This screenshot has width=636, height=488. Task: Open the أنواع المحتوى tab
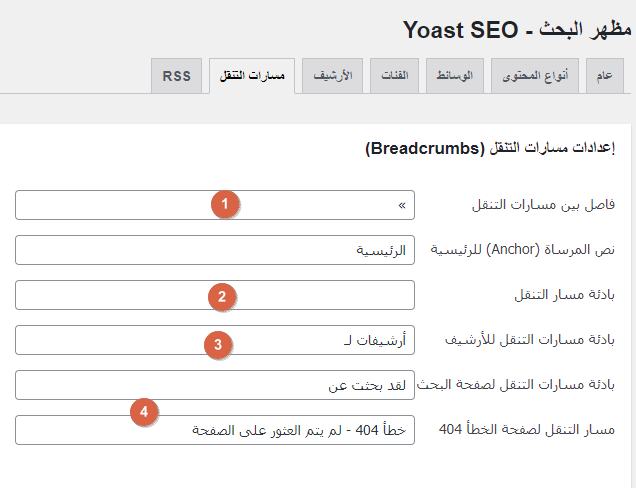(x=535, y=76)
